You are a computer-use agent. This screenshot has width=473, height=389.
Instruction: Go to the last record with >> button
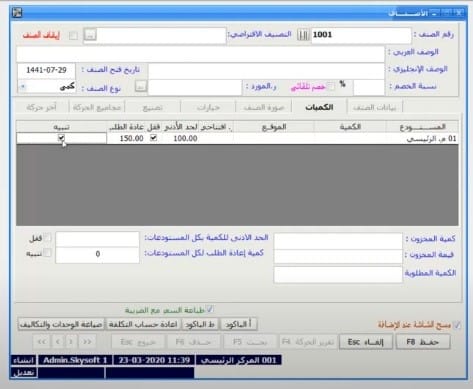[x=87, y=342]
